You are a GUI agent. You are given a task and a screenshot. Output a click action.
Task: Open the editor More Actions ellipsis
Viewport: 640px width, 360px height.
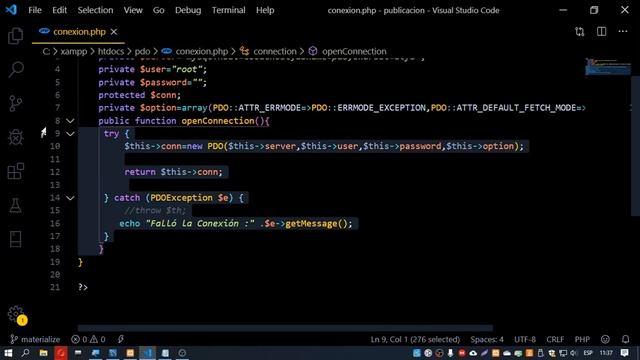(x=623, y=31)
